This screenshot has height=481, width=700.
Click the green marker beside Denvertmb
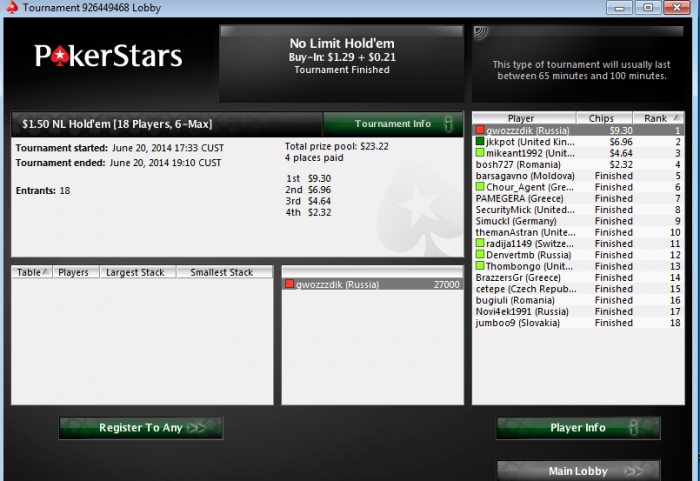480,255
